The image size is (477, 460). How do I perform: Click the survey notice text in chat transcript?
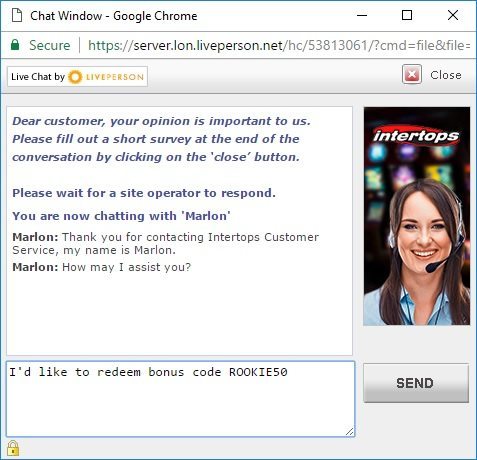point(161,139)
